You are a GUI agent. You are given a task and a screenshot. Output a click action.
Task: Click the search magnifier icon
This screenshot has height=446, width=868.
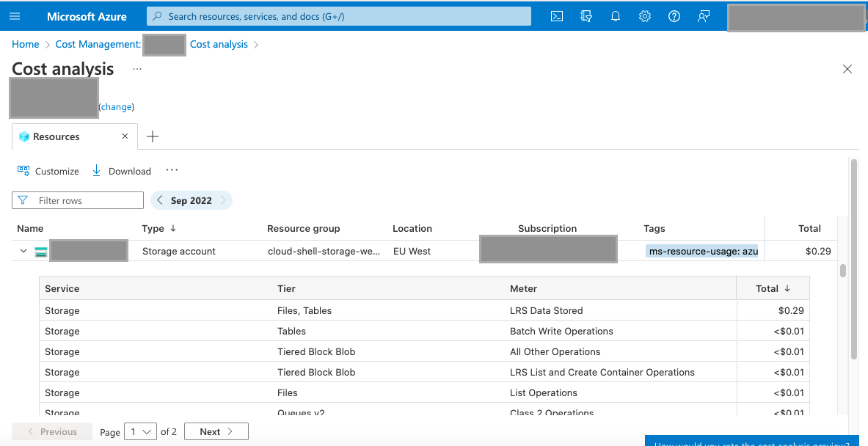click(x=158, y=16)
